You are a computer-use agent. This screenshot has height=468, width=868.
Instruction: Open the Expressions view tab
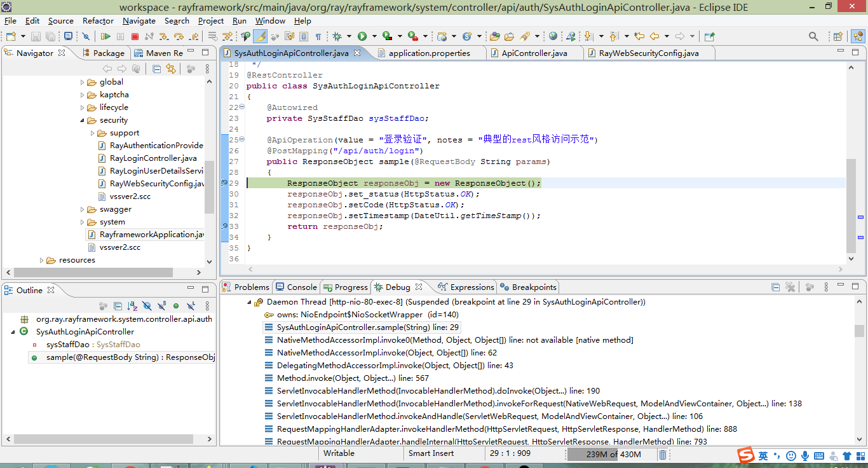pyautogui.click(x=466, y=287)
